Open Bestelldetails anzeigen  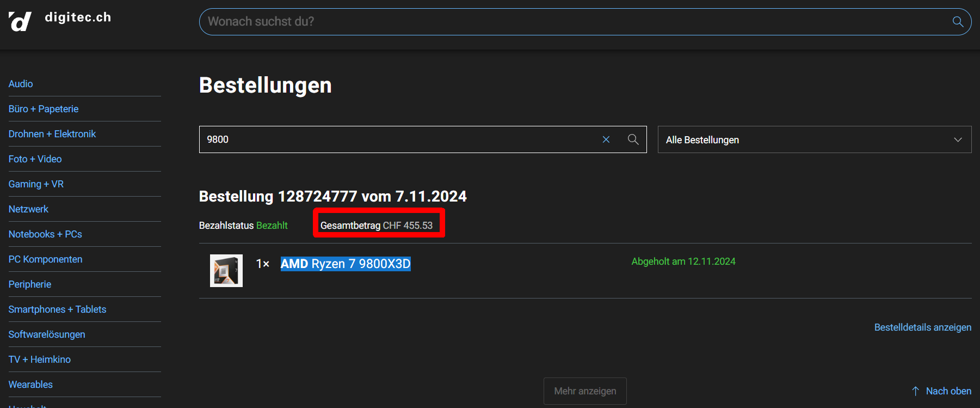[x=923, y=327]
